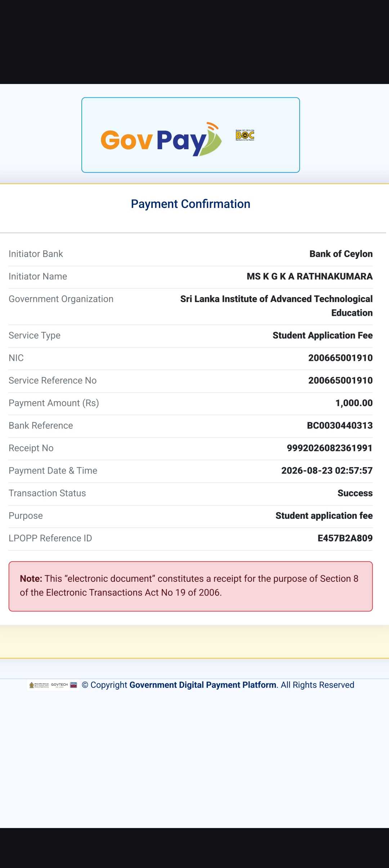
Task: Tap the LankaPay logo in footer
Action: point(73,685)
